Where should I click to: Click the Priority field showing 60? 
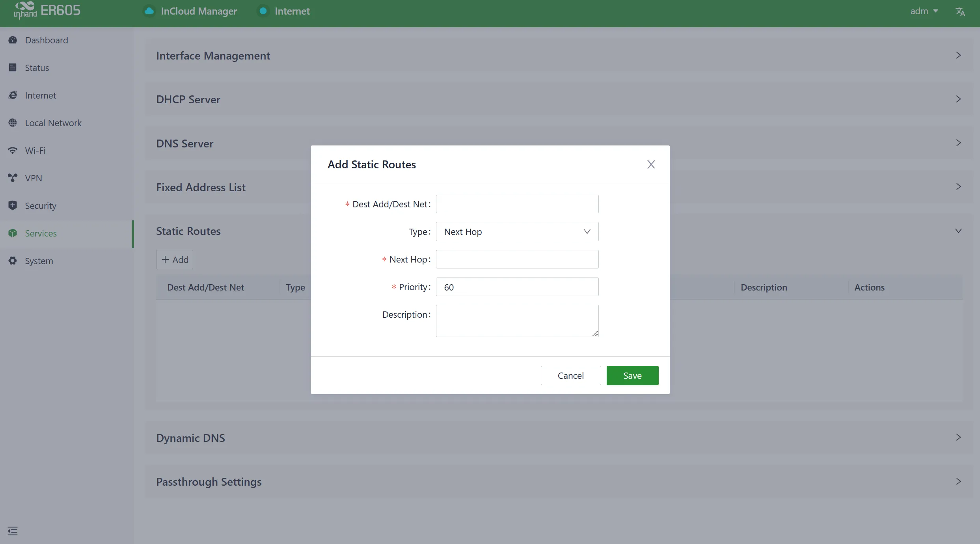tap(517, 287)
